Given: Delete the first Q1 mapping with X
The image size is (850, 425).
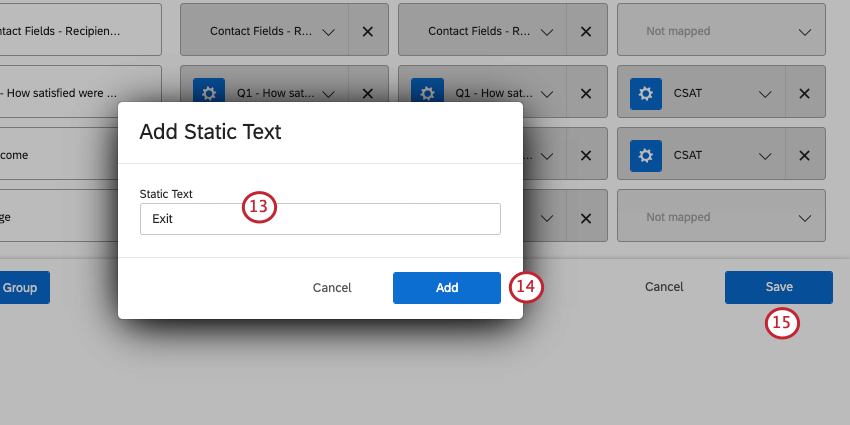Looking at the screenshot, I should (367, 93).
